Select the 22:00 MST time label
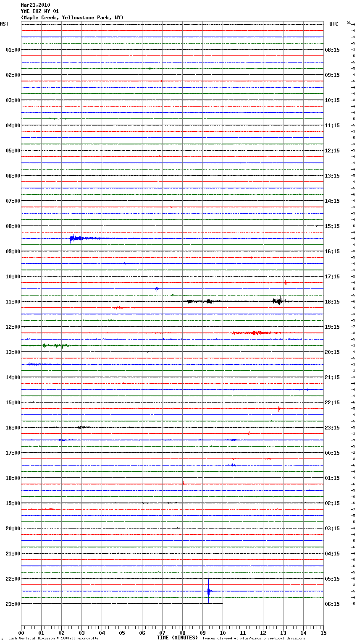 (x=13, y=579)
